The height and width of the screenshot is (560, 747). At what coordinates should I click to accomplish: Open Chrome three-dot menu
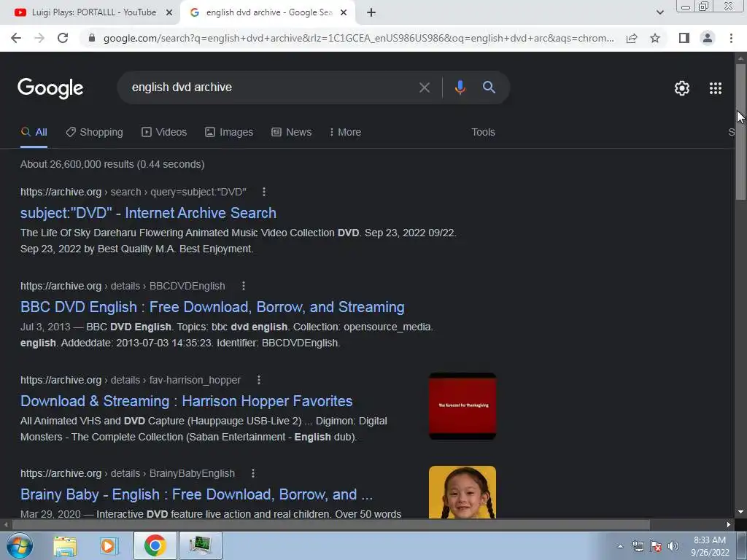coord(731,38)
